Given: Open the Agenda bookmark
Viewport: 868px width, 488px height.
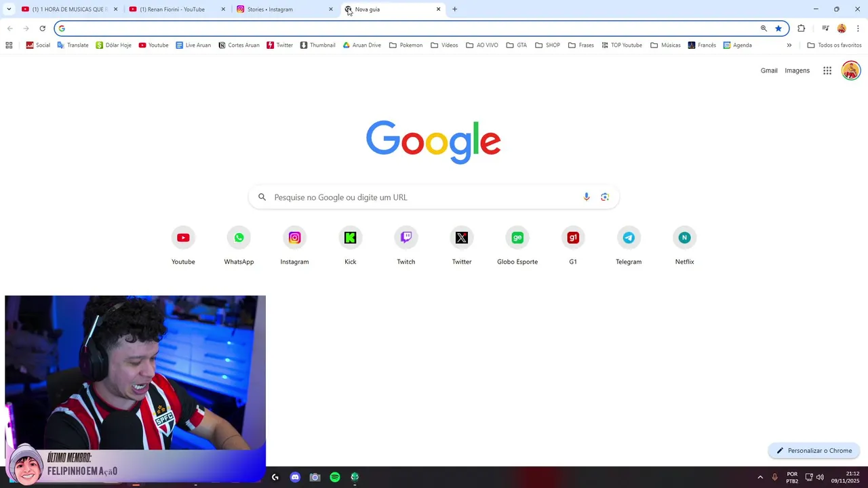Looking at the screenshot, I should [737, 45].
